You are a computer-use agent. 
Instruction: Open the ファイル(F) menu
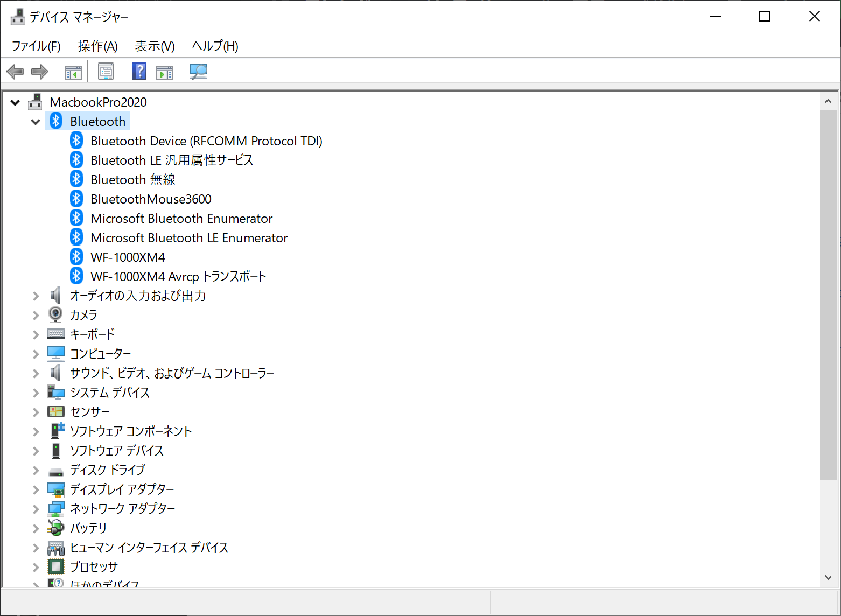click(36, 46)
